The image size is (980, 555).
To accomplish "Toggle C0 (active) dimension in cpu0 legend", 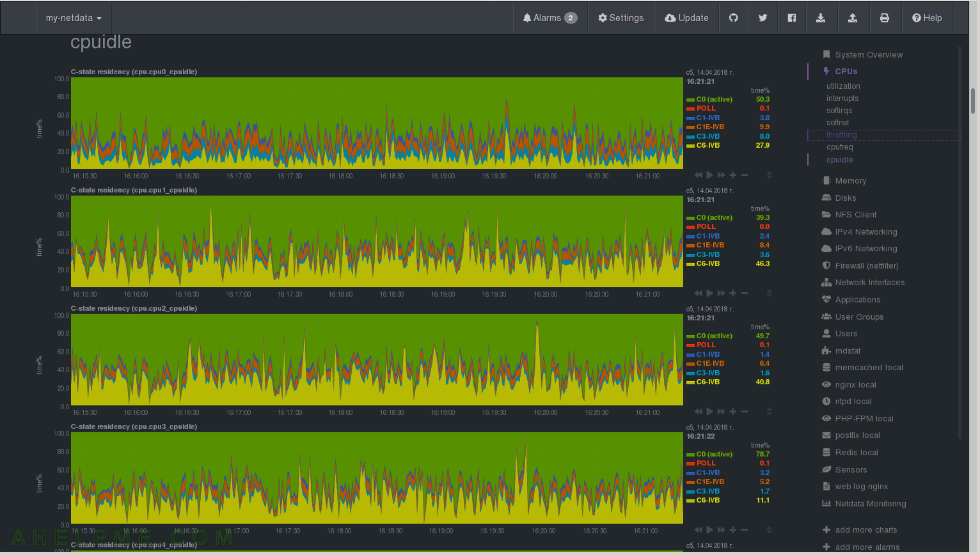I will click(x=714, y=100).
